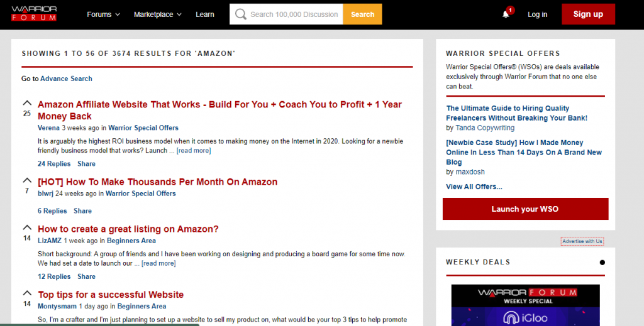Click the Weekly Deals carousel dot

pos(602,263)
